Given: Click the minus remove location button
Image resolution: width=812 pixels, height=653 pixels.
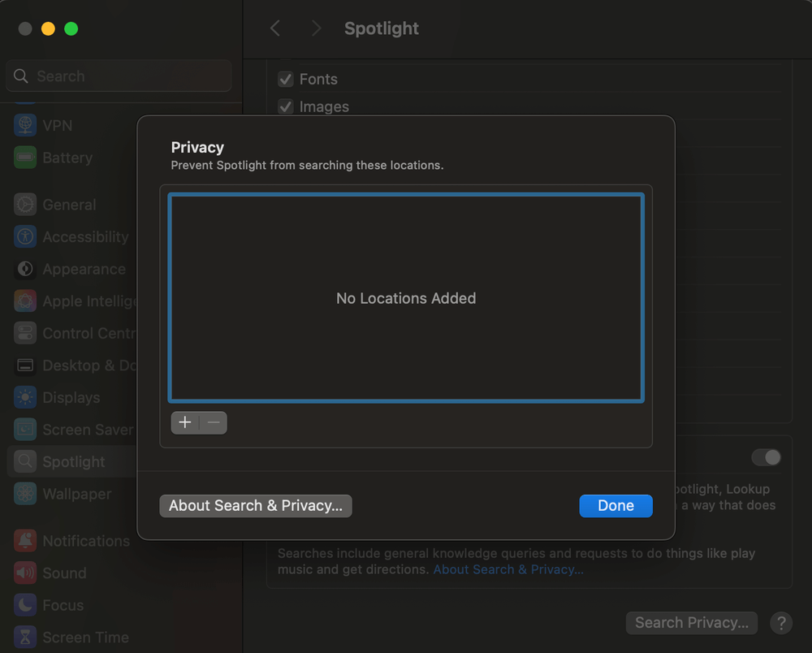Looking at the screenshot, I should point(214,422).
